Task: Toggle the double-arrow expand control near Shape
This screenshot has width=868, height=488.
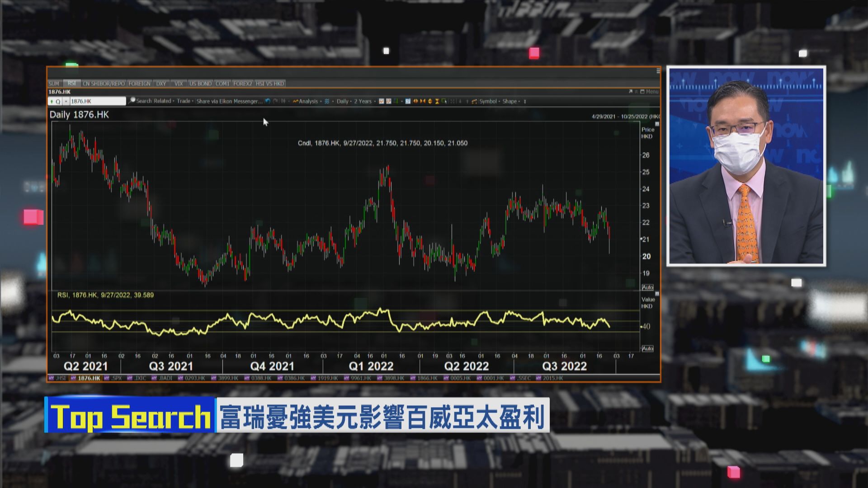Action: click(526, 101)
